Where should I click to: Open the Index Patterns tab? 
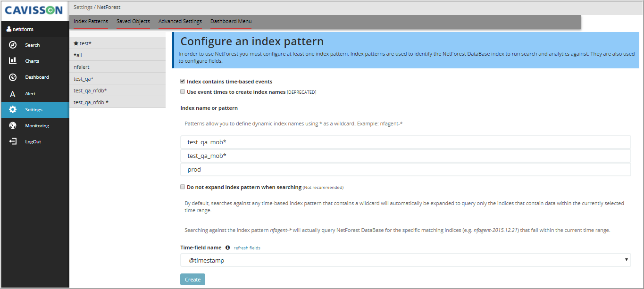pos(91,22)
